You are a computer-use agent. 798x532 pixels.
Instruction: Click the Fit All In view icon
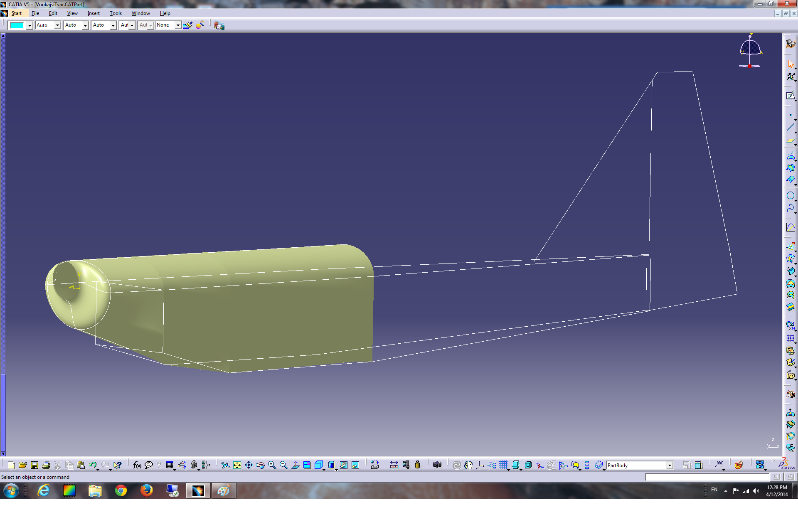pos(237,465)
